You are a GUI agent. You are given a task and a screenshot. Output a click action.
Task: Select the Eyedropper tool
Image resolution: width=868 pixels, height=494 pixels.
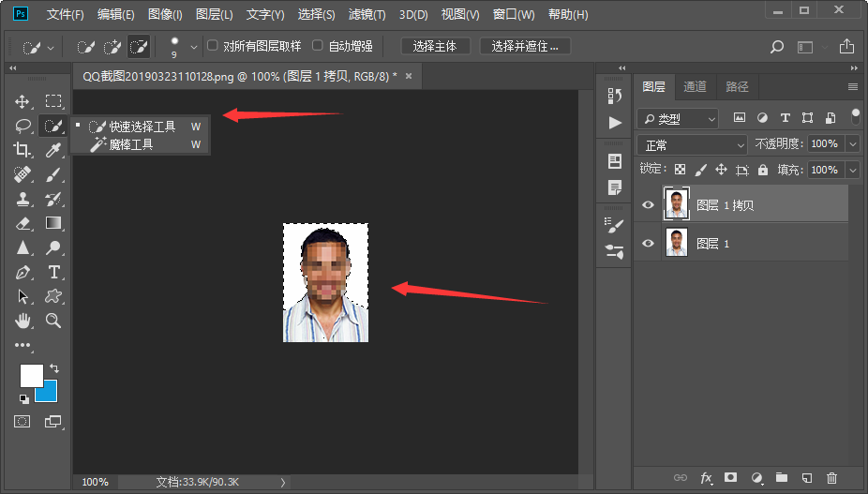pyautogui.click(x=54, y=150)
